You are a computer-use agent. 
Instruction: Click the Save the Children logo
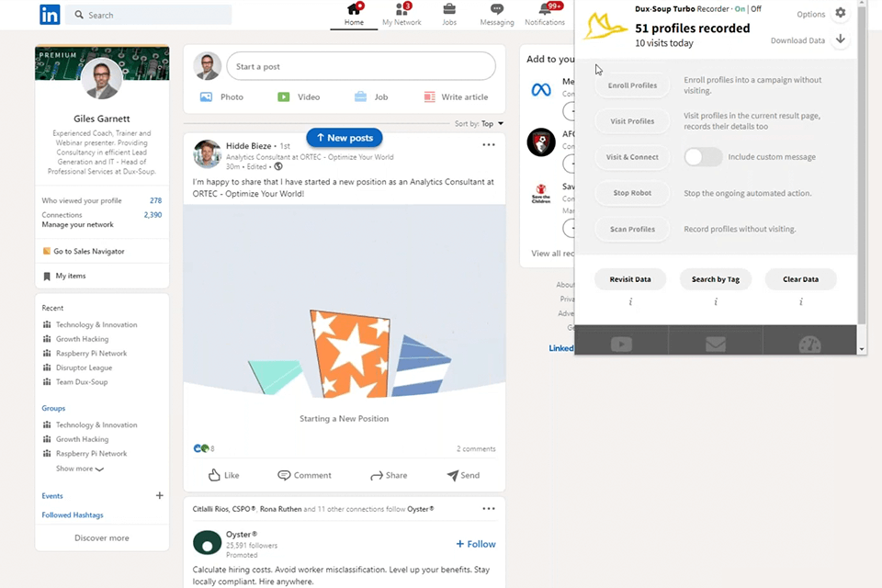[x=540, y=194]
